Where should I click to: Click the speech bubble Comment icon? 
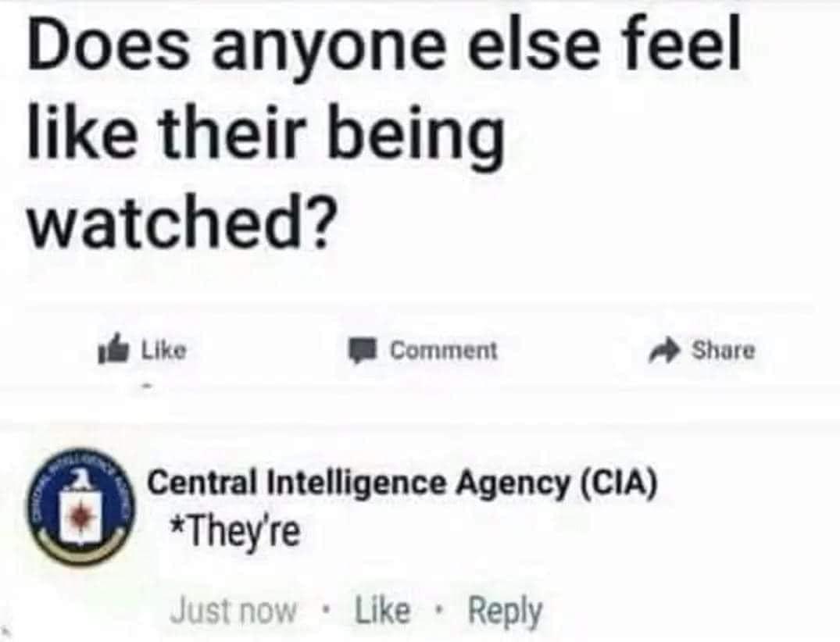[363, 352]
